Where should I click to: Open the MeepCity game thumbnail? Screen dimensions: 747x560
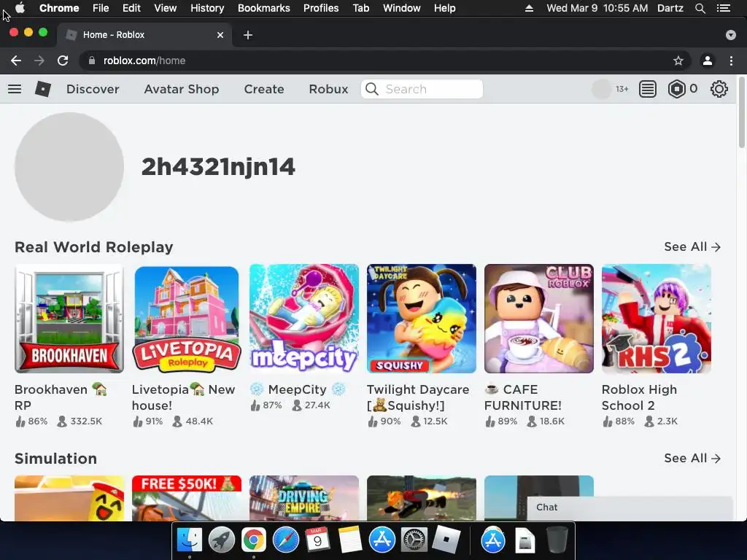(x=304, y=319)
